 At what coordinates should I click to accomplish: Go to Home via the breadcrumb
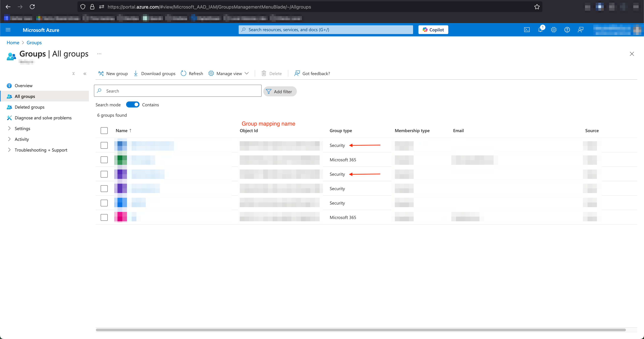(13, 42)
